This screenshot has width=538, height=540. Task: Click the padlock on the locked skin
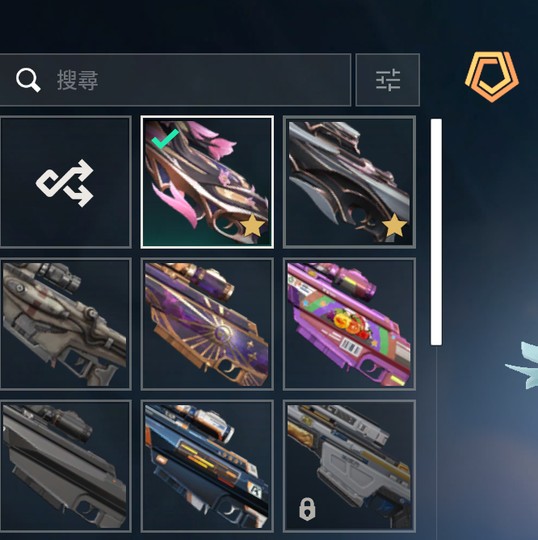pyautogui.click(x=307, y=508)
